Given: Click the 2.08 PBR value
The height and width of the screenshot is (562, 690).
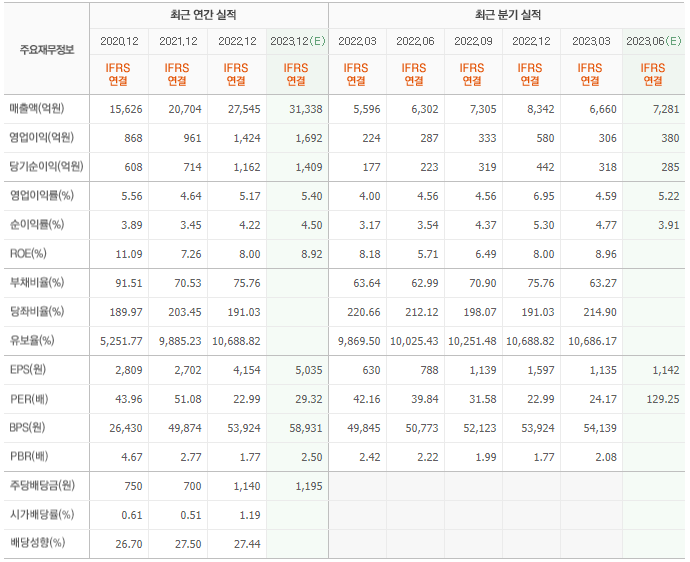Looking at the screenshot, I should (606, 458).
